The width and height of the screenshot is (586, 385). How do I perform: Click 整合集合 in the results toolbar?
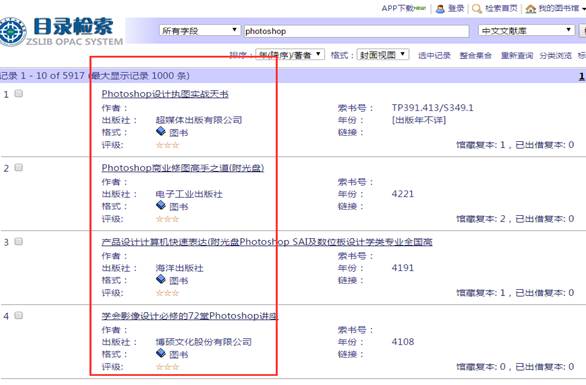coord(475,55)
